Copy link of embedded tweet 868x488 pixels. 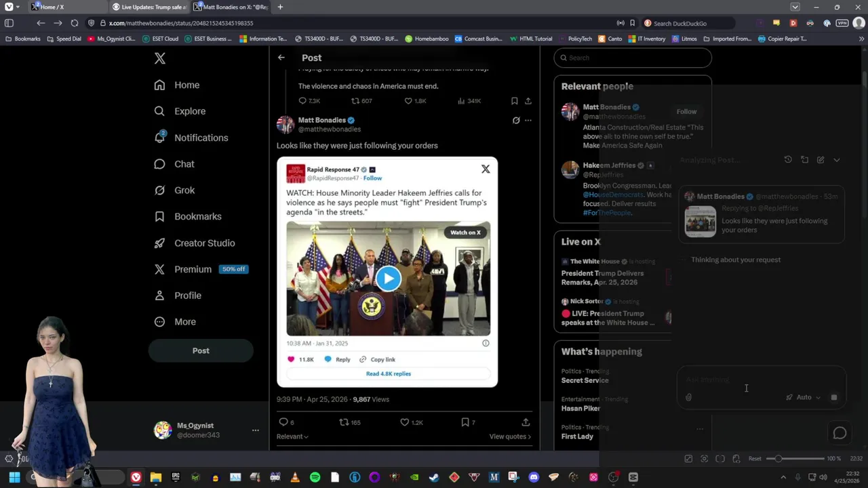[x=377, y=359]
